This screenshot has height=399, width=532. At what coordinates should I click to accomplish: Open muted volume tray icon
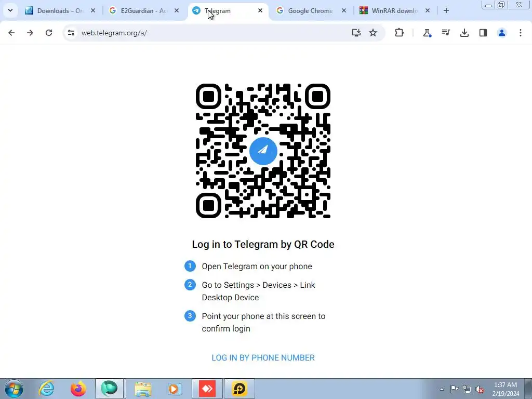(480, 389)
